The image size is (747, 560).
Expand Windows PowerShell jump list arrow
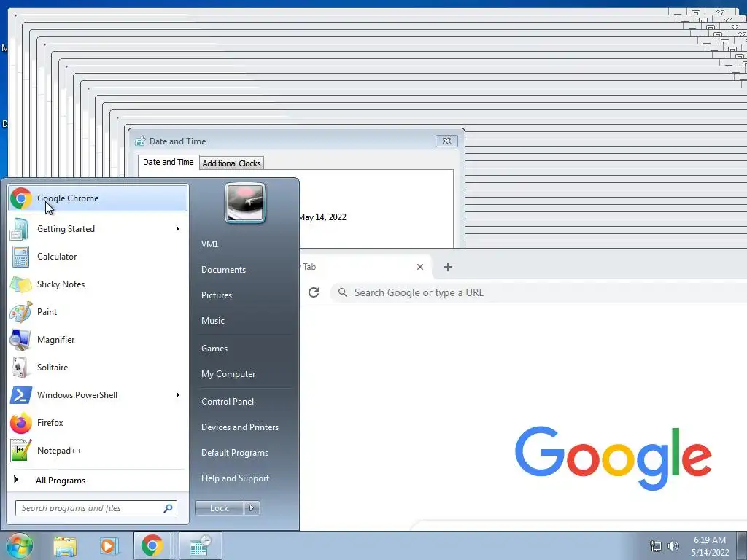178,395
